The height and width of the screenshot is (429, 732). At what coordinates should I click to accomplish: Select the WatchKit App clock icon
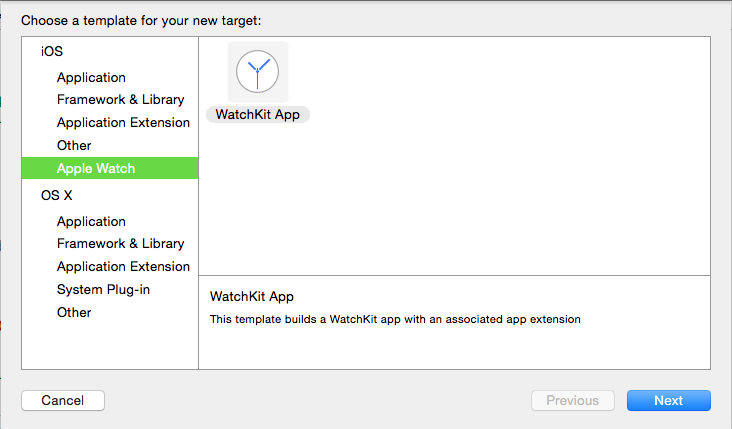258,71
